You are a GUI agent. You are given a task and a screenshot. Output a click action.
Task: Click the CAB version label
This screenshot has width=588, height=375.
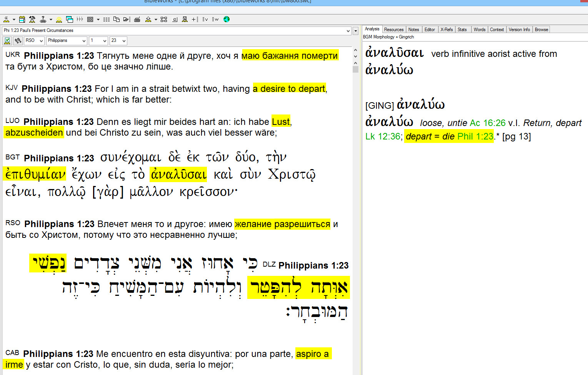coord(12,353)
